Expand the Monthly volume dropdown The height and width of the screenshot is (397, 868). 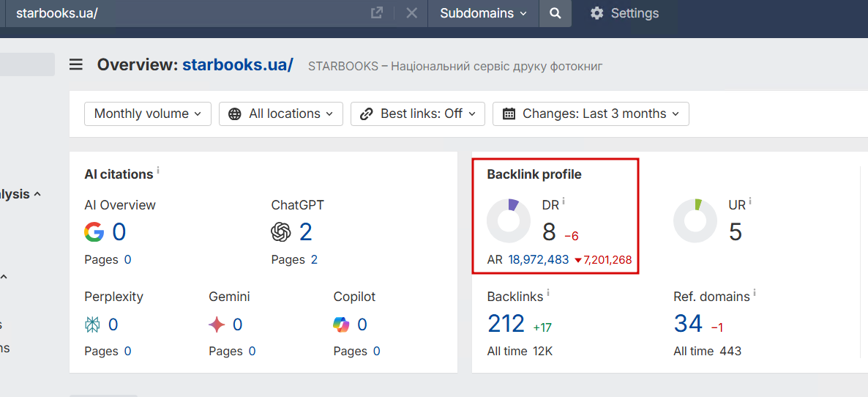coord(148,114)
